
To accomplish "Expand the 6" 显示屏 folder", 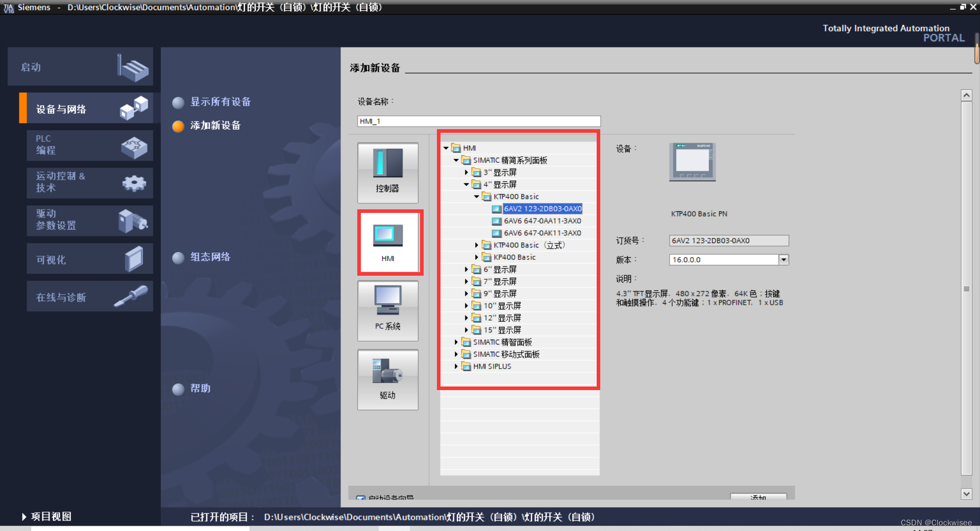I will click(467, 270).
